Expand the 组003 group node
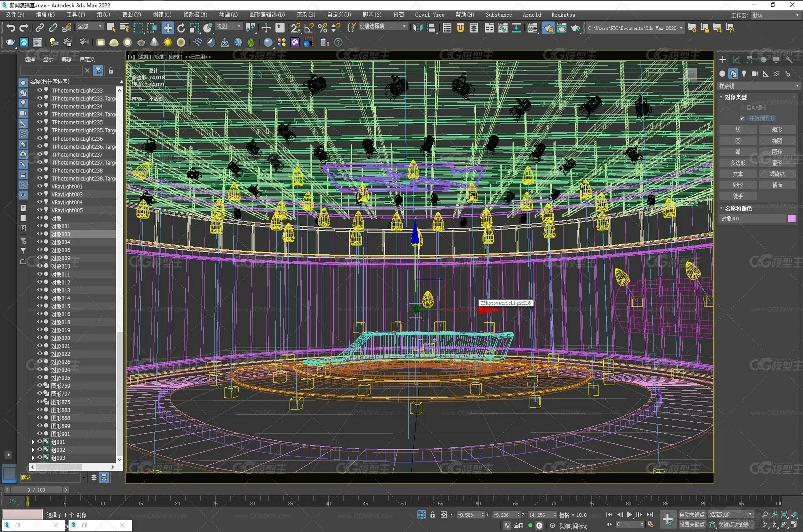The height and width of the screenshot is (532, 803). click(x=33, y=458)
